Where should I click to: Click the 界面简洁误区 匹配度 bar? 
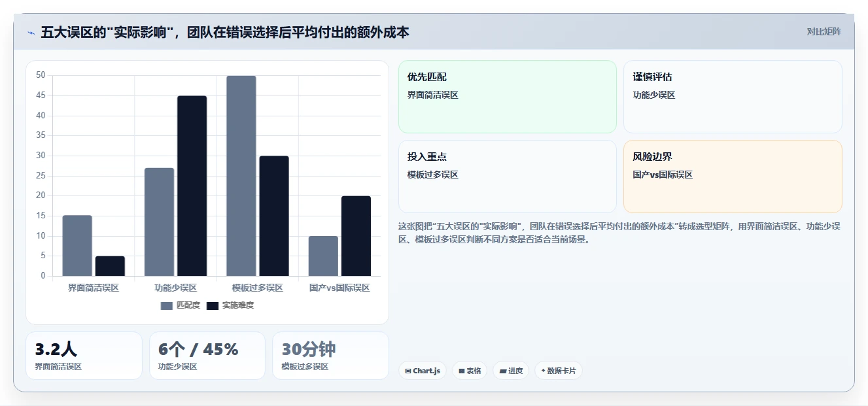(x=77, y=246)
